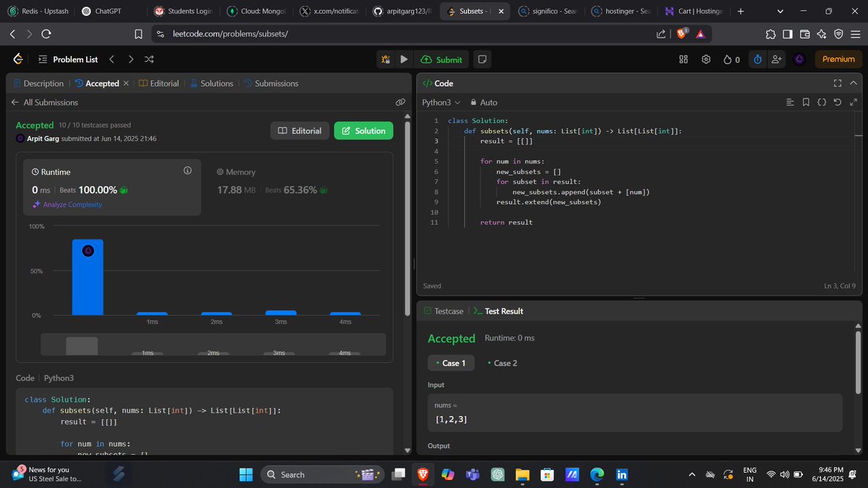Click the Premium button

[838, 59]
